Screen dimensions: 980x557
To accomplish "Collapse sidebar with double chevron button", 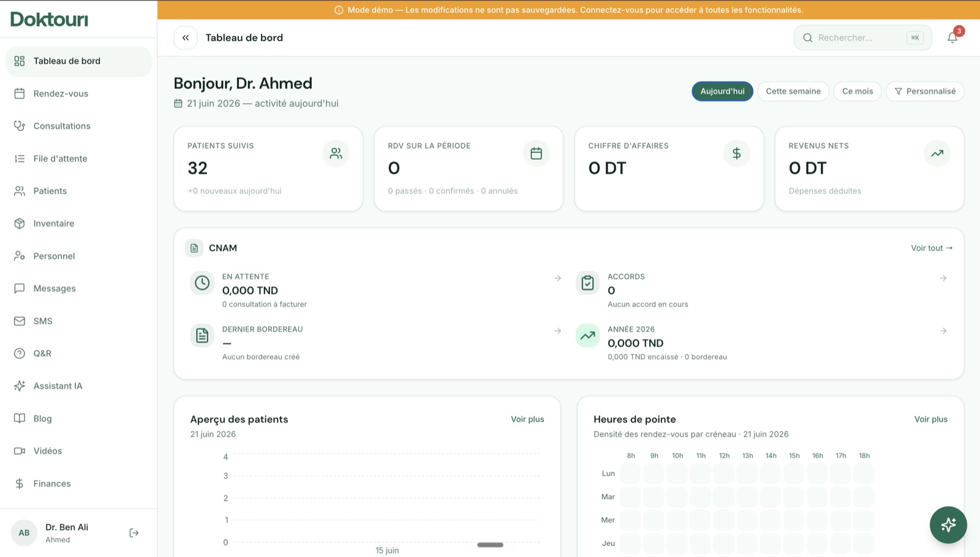I will [186, 37].
